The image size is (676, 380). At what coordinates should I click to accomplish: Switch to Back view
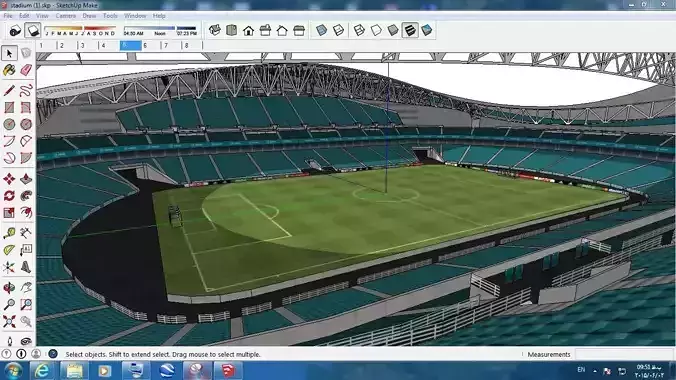[282, 30]
